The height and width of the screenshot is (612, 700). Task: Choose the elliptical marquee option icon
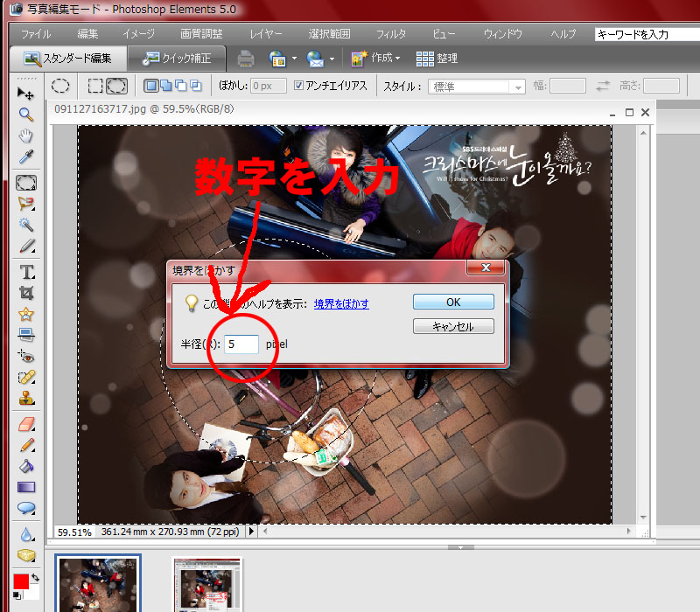tap(59, 86)
